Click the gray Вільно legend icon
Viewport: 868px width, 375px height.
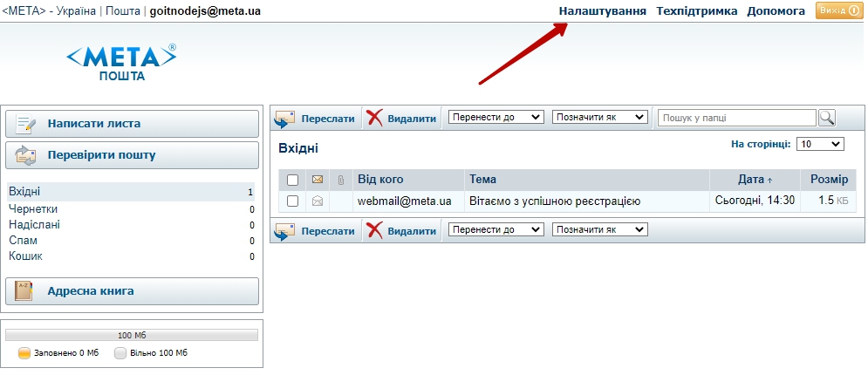pos(120,353)
